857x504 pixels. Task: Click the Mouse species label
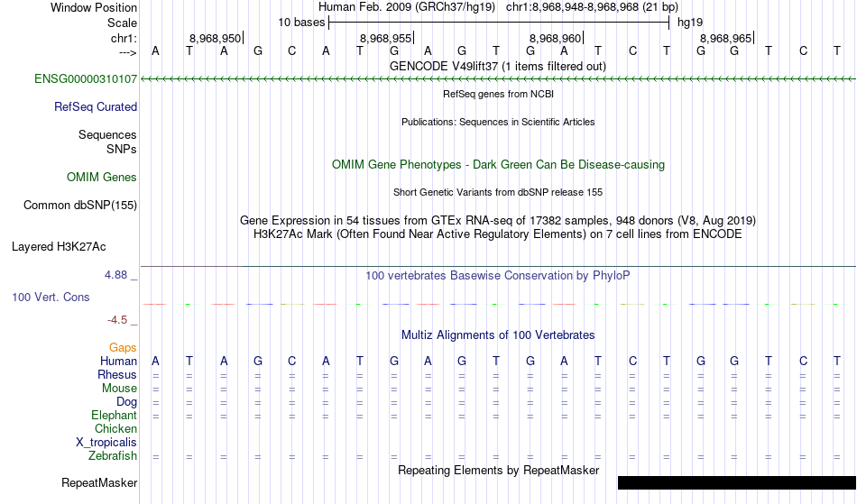(x=119, y=389)
